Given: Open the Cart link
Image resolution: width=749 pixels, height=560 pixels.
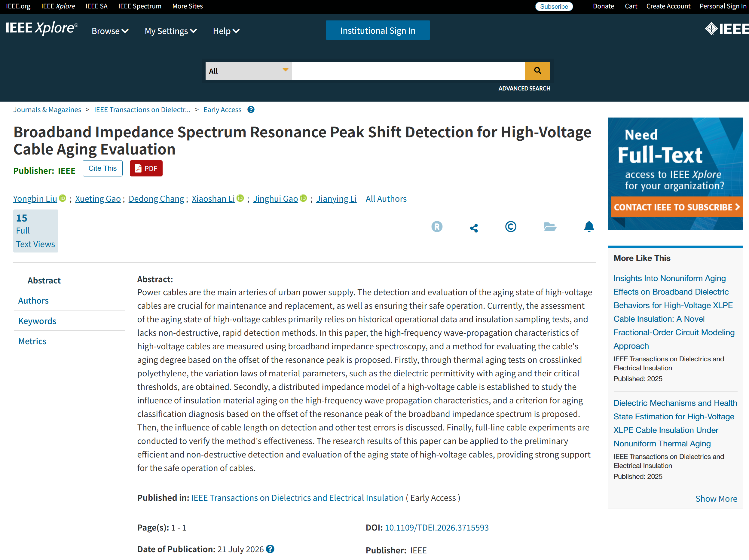Looking at the screenshot, I should [631, 6].
